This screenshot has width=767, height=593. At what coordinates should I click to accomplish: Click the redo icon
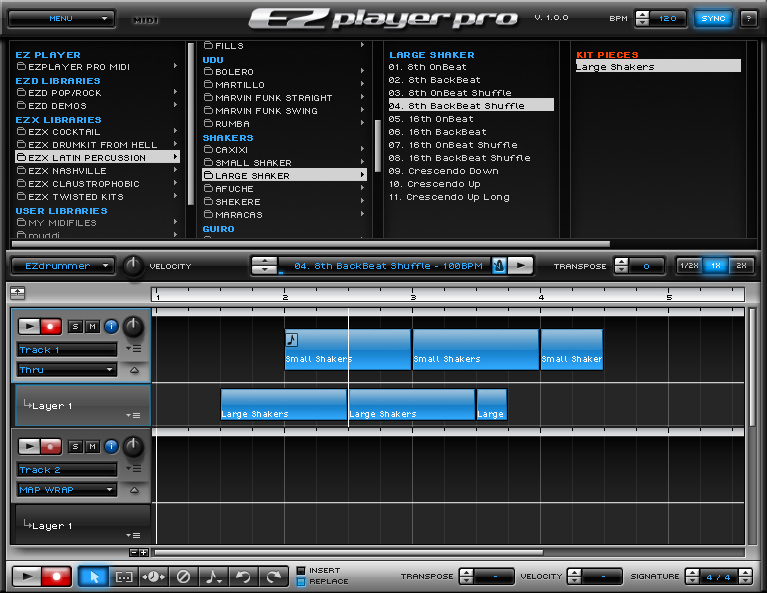coord(273,576)
